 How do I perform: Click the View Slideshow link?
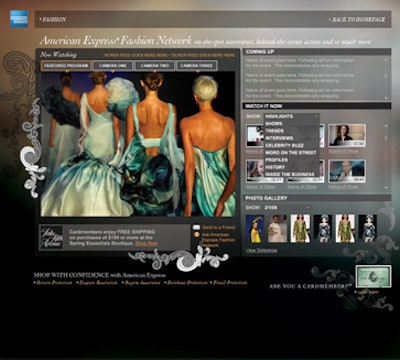(x=261, y=250)
